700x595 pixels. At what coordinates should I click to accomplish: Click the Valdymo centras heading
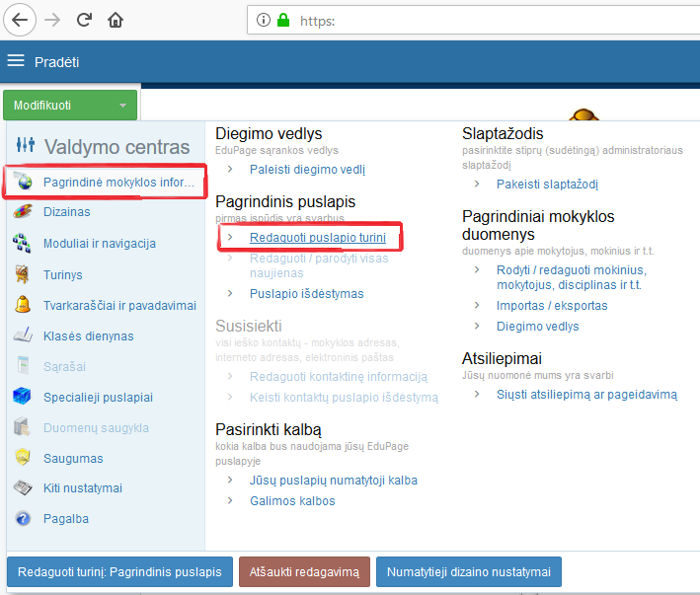(x=117, y=147)
